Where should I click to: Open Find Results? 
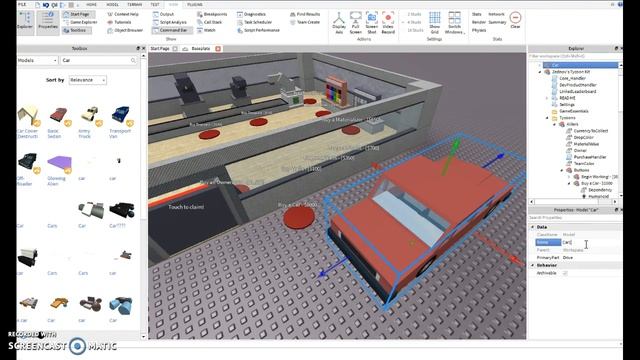[305, 14]
